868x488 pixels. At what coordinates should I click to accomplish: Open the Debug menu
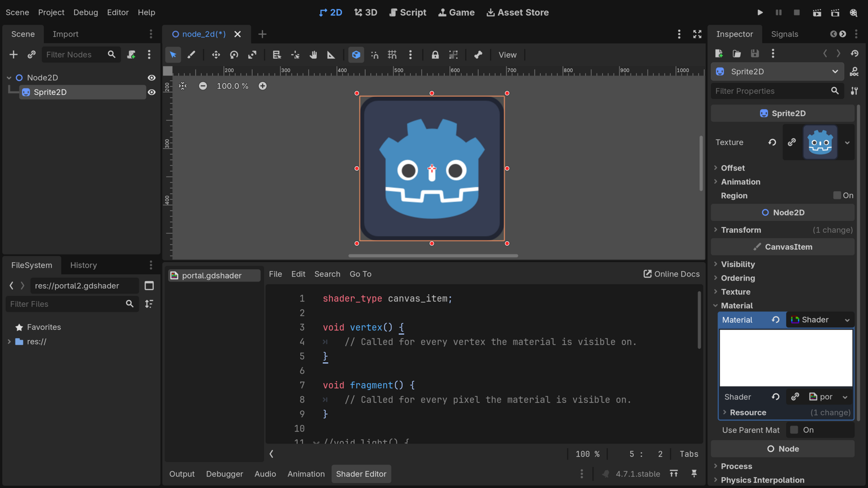(x=86, y=13)
